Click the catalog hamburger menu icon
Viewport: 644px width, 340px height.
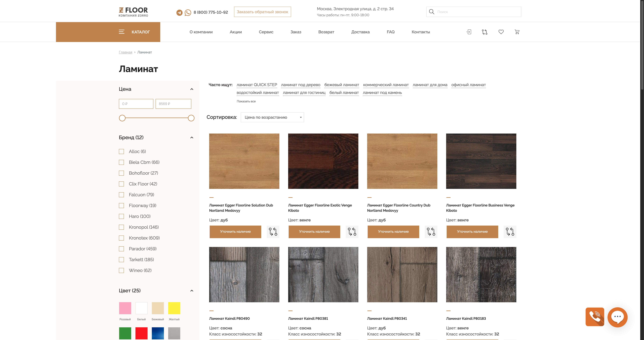pyautogui.click(x=122, y=32)
